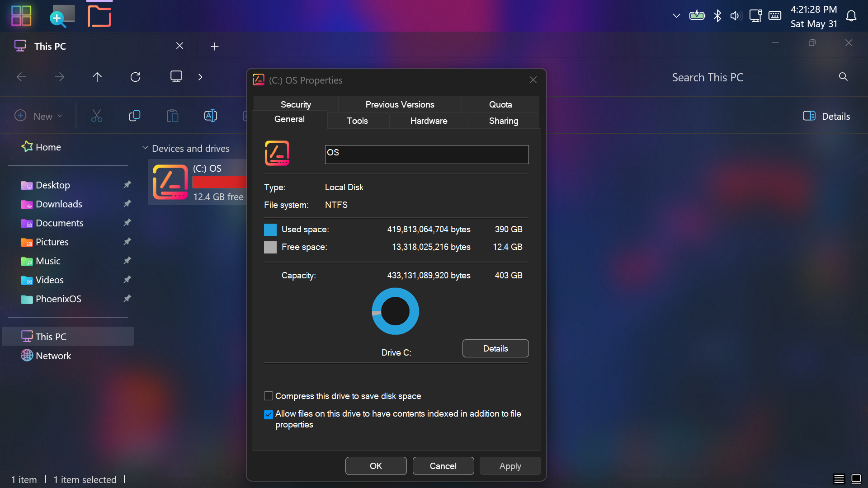The height and width of the screenshot is (488, 868).
Task: Close the This PC tab
Action: coord(179,46)
